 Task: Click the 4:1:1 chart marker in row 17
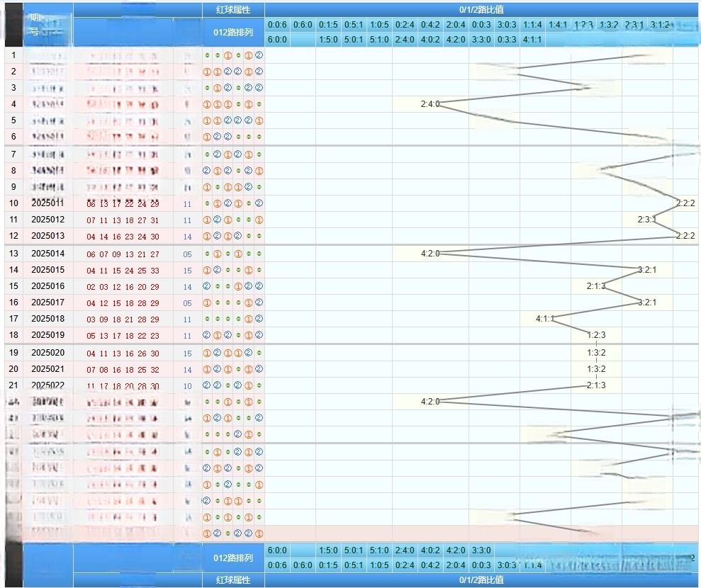point(545,319)
